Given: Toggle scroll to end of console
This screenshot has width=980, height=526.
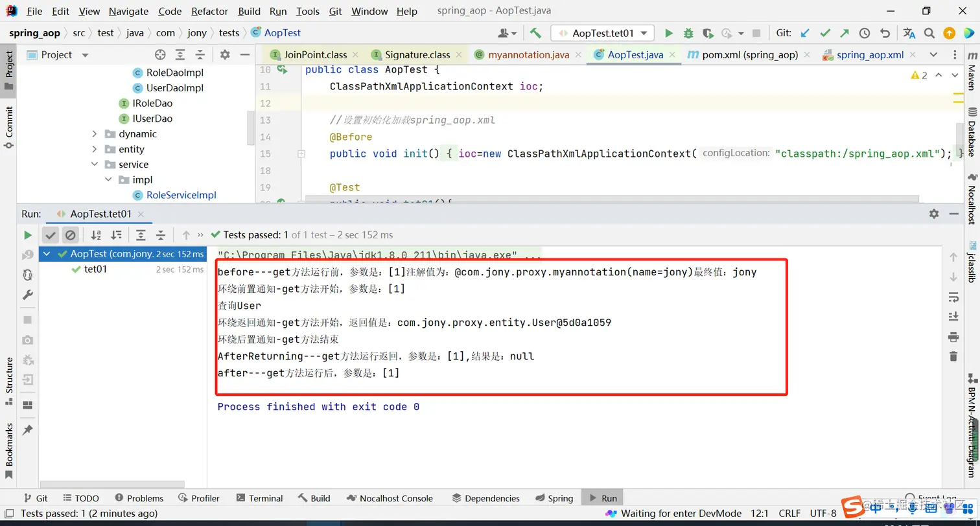Looking at the screenshot, I should coord(953,317).
